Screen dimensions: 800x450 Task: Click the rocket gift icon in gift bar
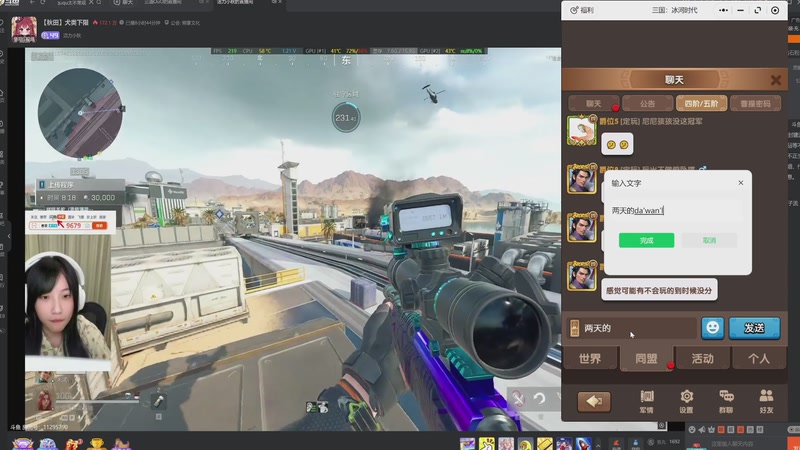coord(584,444)
